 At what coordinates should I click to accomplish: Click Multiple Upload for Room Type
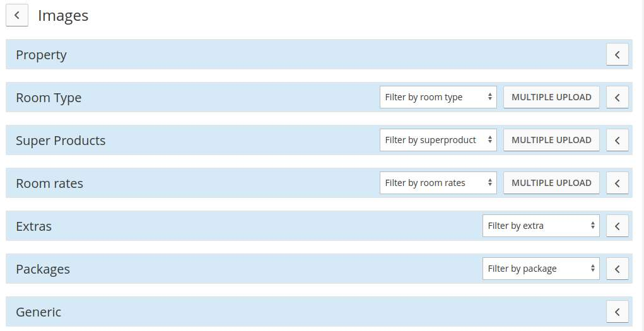(551, 97)
